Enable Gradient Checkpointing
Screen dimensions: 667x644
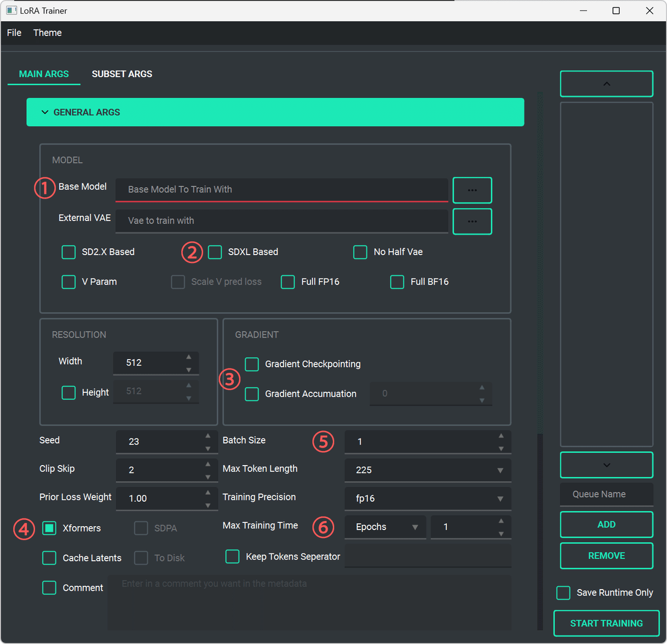click(x=251, y=365)
